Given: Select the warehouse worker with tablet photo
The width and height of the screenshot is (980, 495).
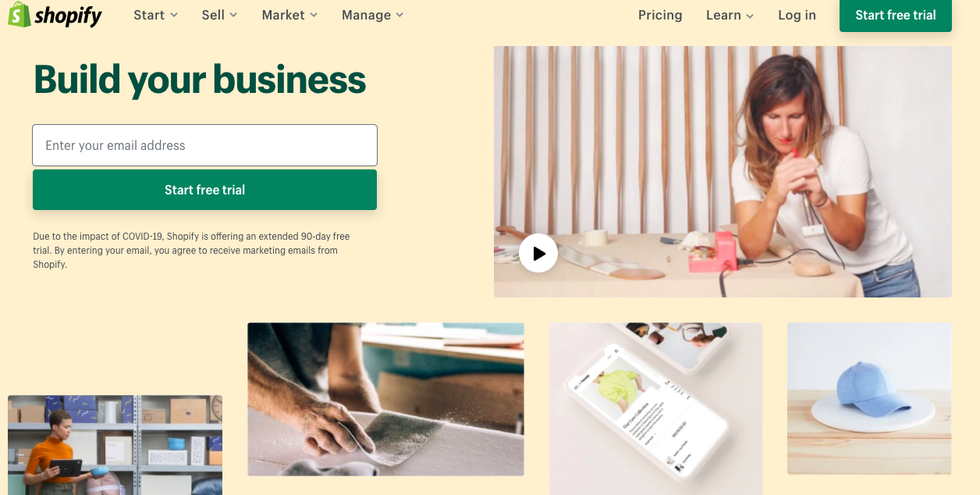Looking at the screenshot, I should tap(115, 445).
